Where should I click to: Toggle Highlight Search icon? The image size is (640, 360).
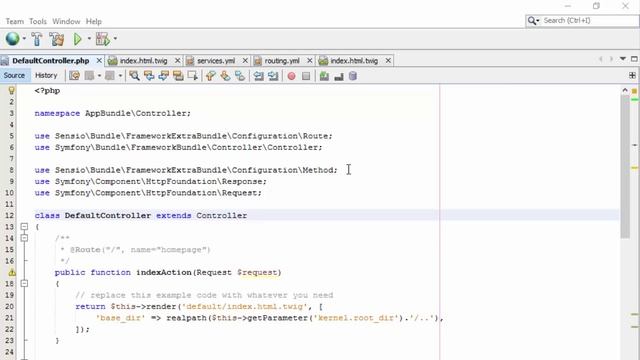[178, 76]
